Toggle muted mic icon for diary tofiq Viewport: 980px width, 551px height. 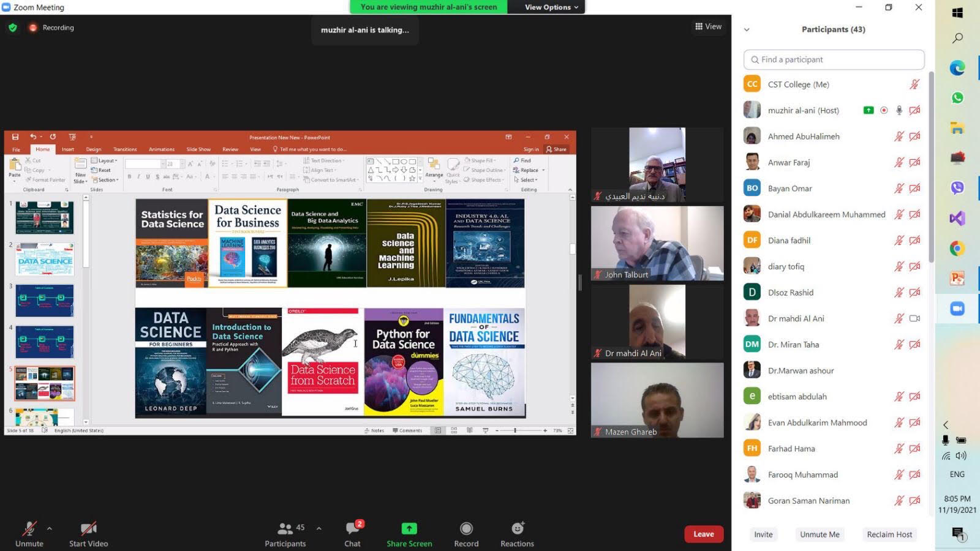pos(899,266)
